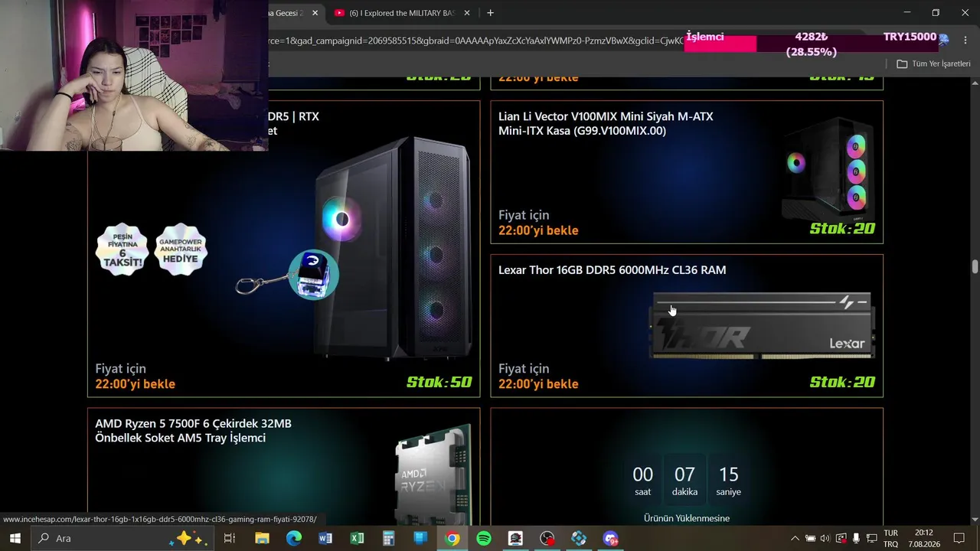Open Task View from the taskbar

click(229, 538)
